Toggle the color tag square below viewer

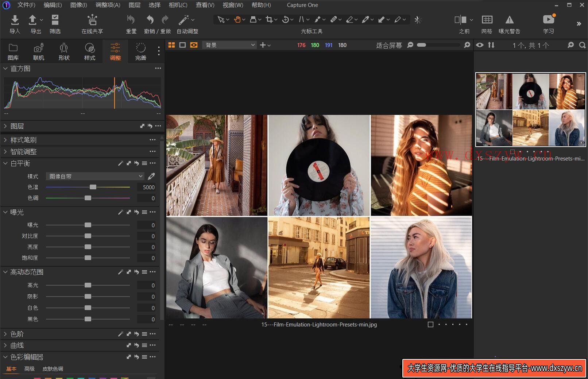(x=430, y=324)
